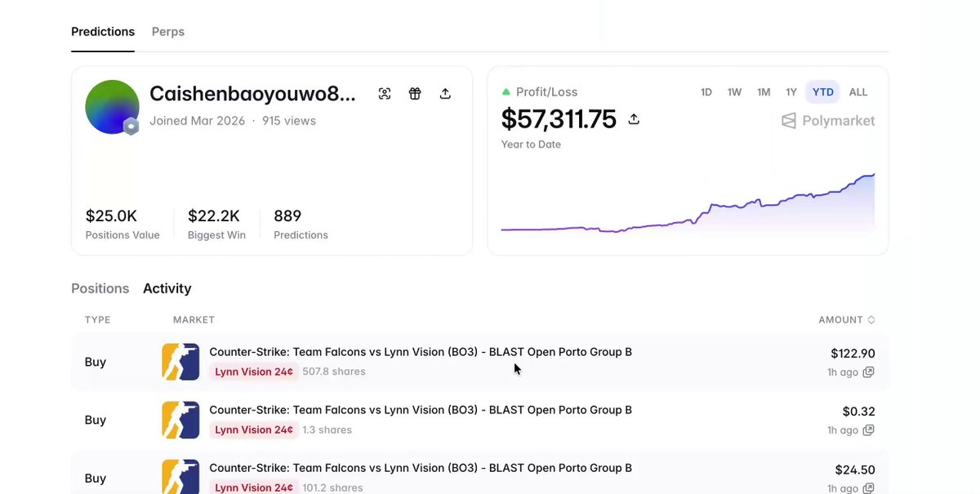
Task: Open the Team Falcons market on the $122.90 row
Action: [421, 352]
